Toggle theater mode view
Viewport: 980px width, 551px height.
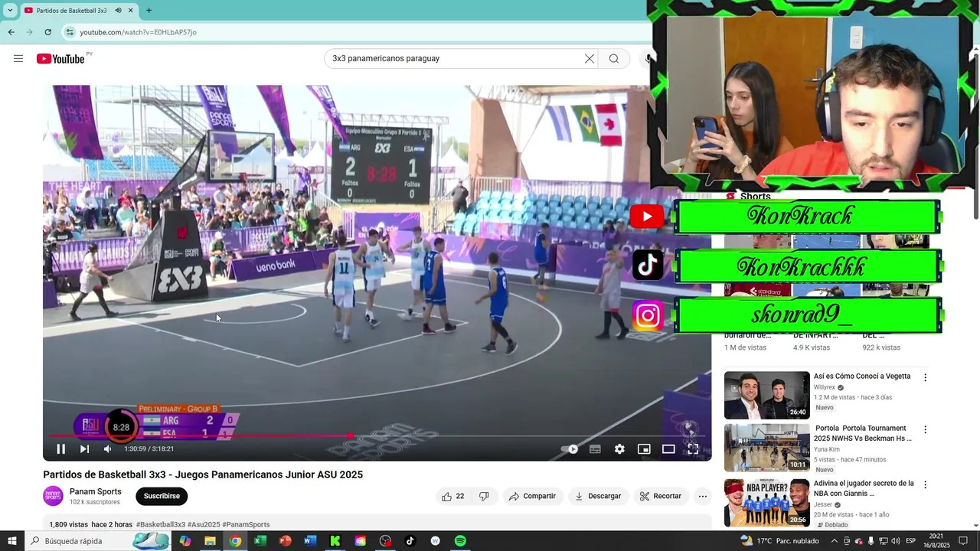(x=668, y=449)
